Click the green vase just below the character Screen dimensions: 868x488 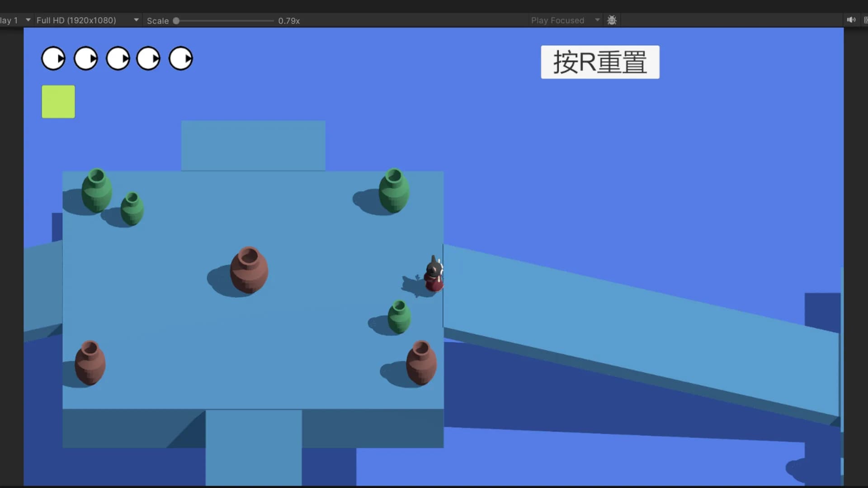(399, 317)
